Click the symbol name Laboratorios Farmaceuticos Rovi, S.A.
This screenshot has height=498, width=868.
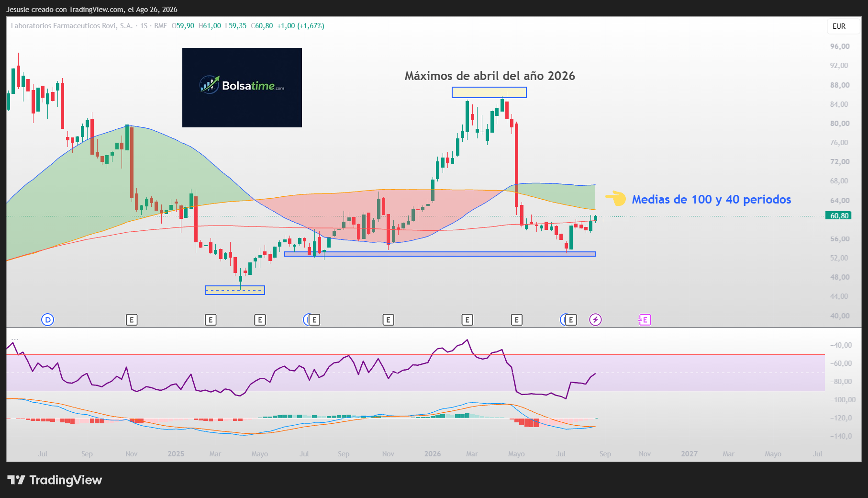72,26
